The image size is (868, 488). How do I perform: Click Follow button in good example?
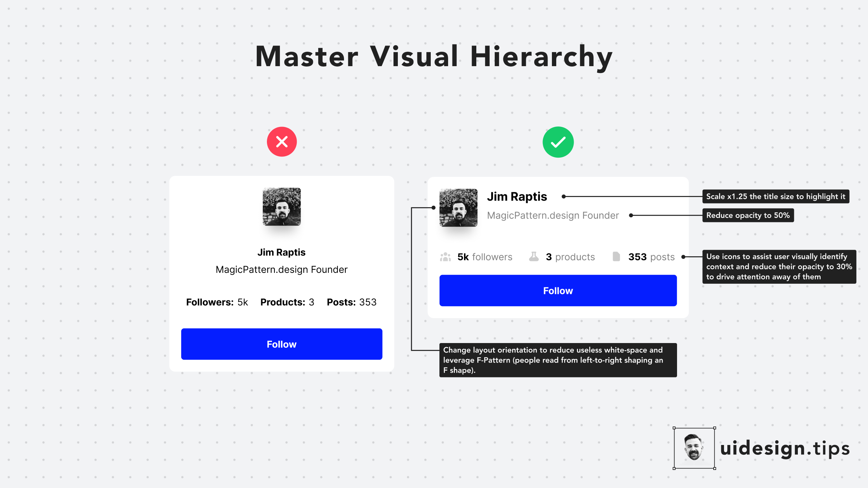pyautogui.click(x=557, y=291)
